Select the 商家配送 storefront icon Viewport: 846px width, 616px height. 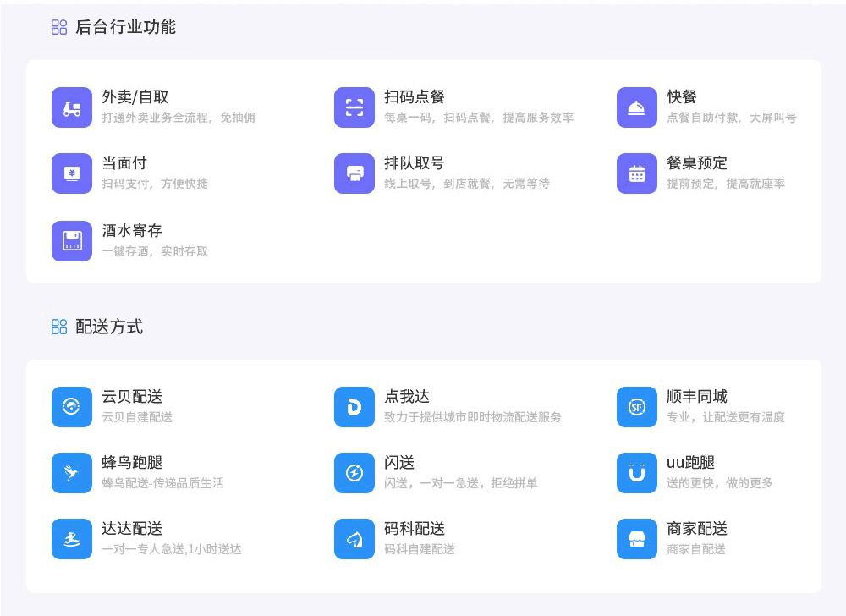637,539
